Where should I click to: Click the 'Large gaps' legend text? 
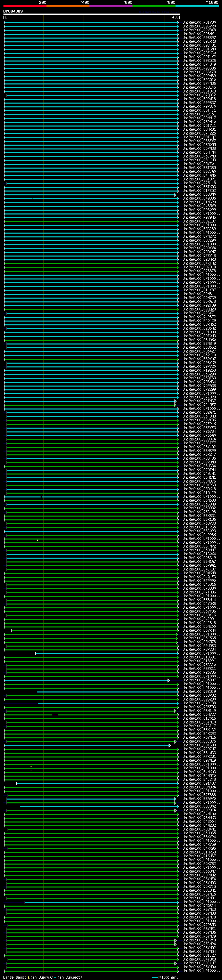15,977
